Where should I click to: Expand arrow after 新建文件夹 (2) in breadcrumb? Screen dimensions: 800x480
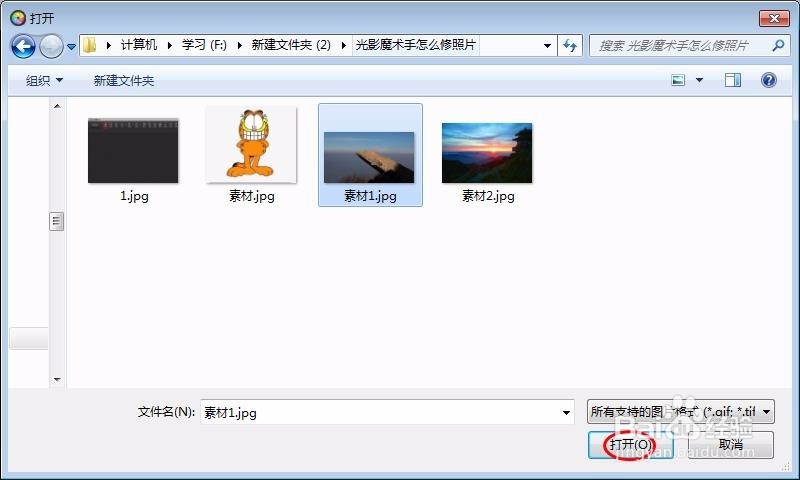343,45
